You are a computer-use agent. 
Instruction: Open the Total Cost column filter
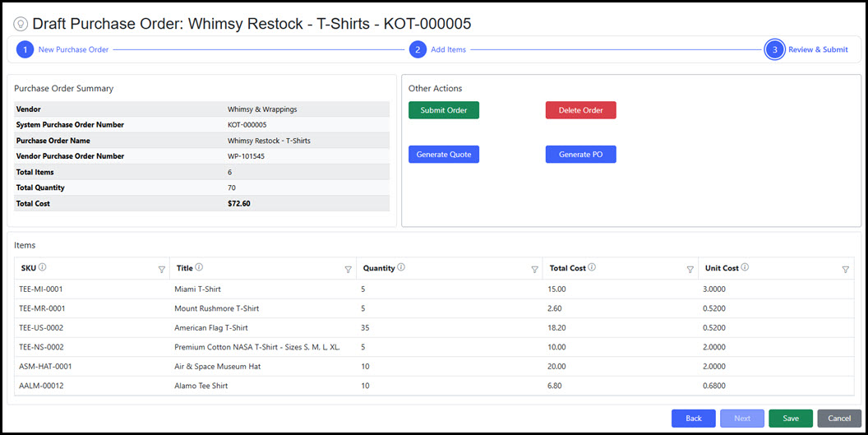coord(690,269)
